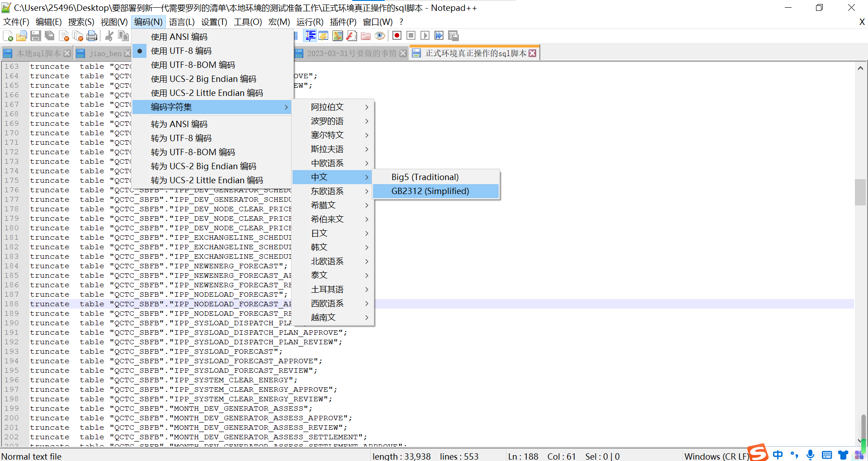868x461 pixels.
Task: Open the Function List toolbar icon
Action: tap(352, 36)
